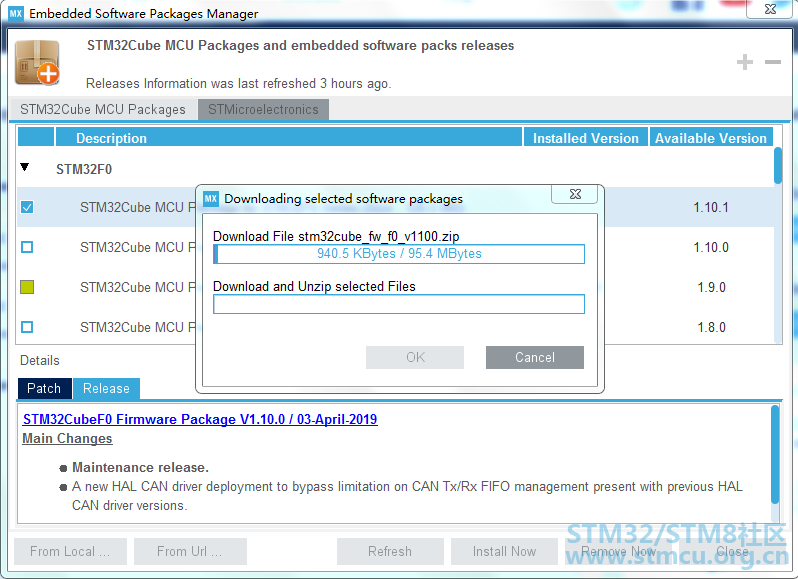Click the Refresh button
Viewport: 798px width, 579px height.
point(390,552)
